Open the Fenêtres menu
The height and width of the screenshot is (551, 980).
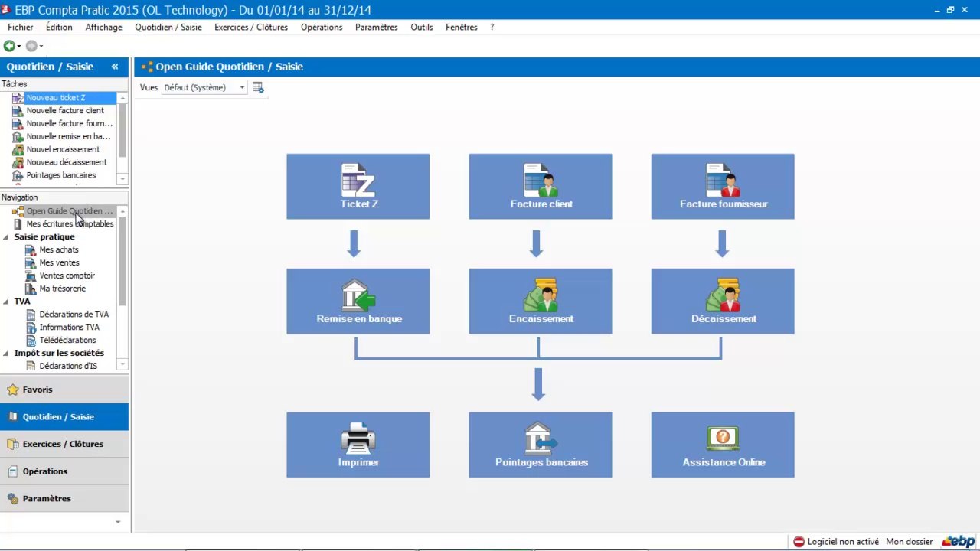tap(462, 28)
